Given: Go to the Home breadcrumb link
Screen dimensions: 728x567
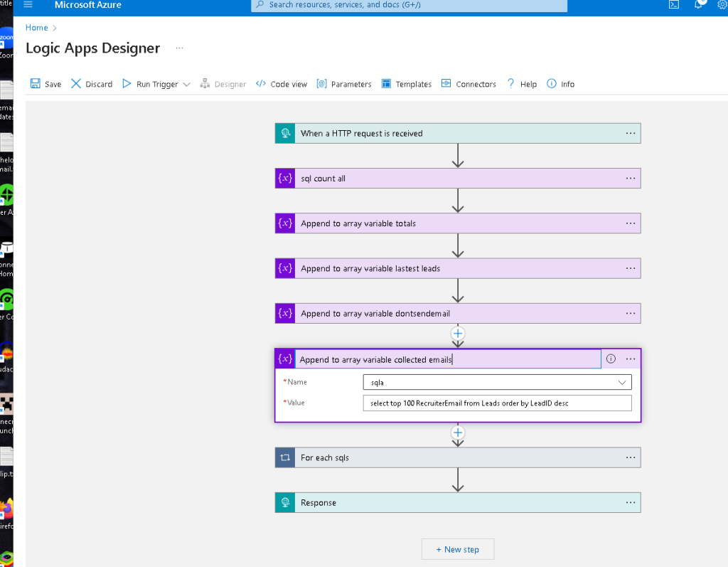Looking at the screenshot, I should point(37,28).
